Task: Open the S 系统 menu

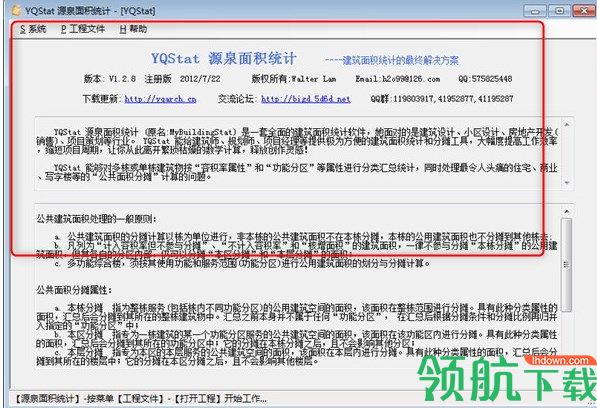Action: point(33,29)
